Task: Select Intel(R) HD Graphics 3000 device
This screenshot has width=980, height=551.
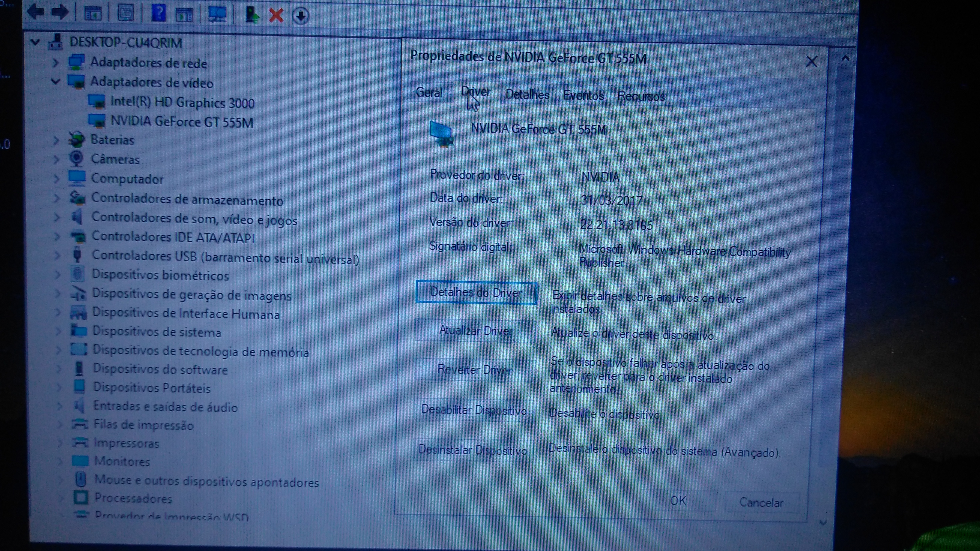Action: click(182, 103)
